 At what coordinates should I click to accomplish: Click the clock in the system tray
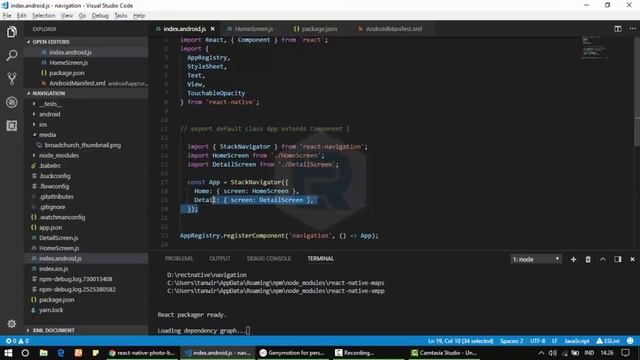point(607,353)
